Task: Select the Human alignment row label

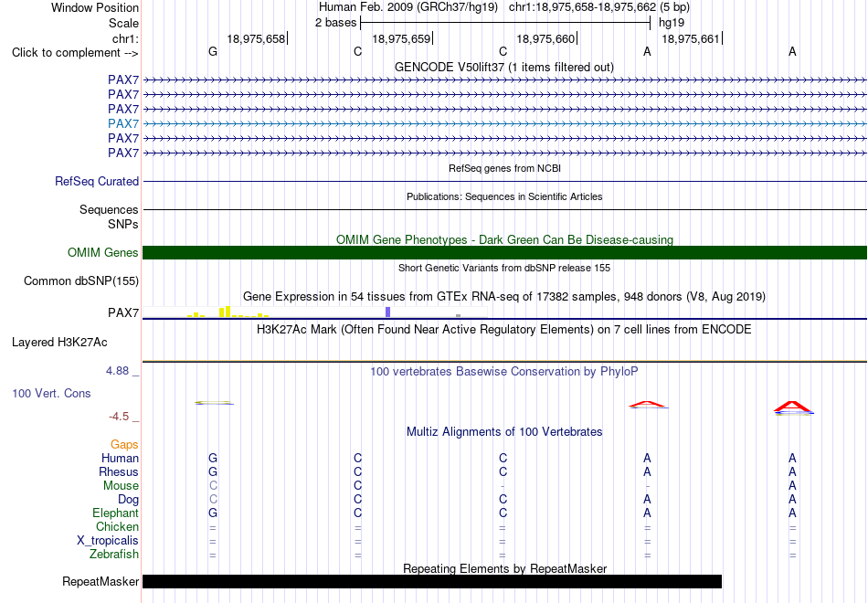Action: pyautogui.click(x=120, y=458)
